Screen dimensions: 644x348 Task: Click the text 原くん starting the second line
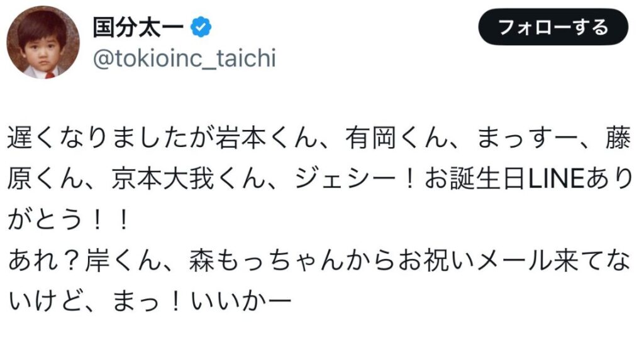[47, 179]
